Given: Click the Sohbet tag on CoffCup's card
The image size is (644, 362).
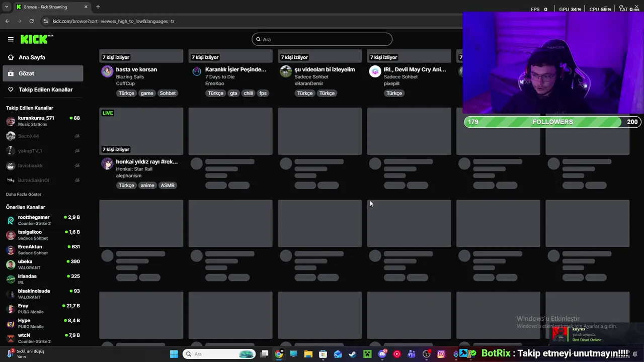Looking at the screenshot, I should pyautogui.click(x=168, y=93).
